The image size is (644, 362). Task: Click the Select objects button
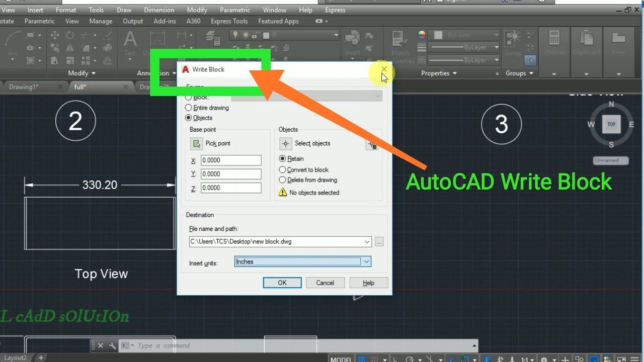(286, 144)
